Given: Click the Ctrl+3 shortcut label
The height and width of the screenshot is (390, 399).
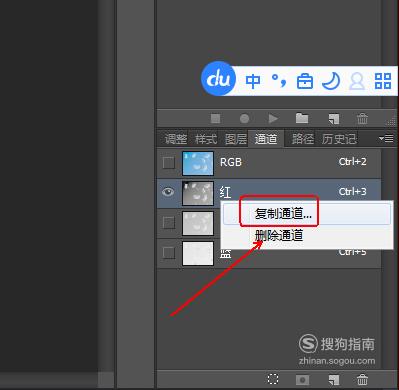Looking at the screenshot, I should click(x=353, y=192).
